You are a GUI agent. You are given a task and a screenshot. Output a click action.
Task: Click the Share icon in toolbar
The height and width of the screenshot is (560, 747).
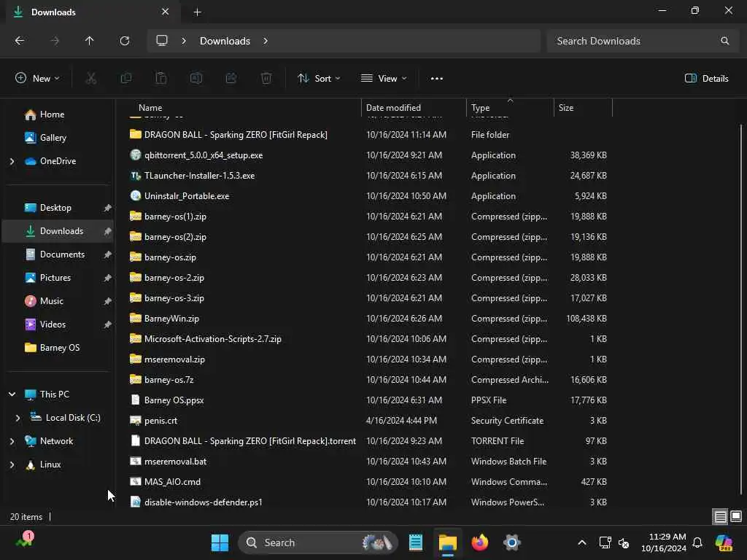pyautogui.click(x=231, y=79)
